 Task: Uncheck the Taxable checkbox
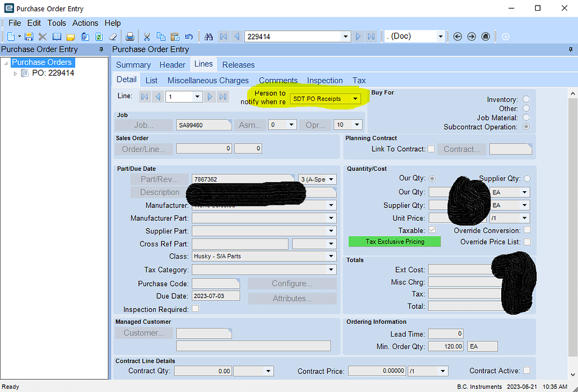pos(432,230)
